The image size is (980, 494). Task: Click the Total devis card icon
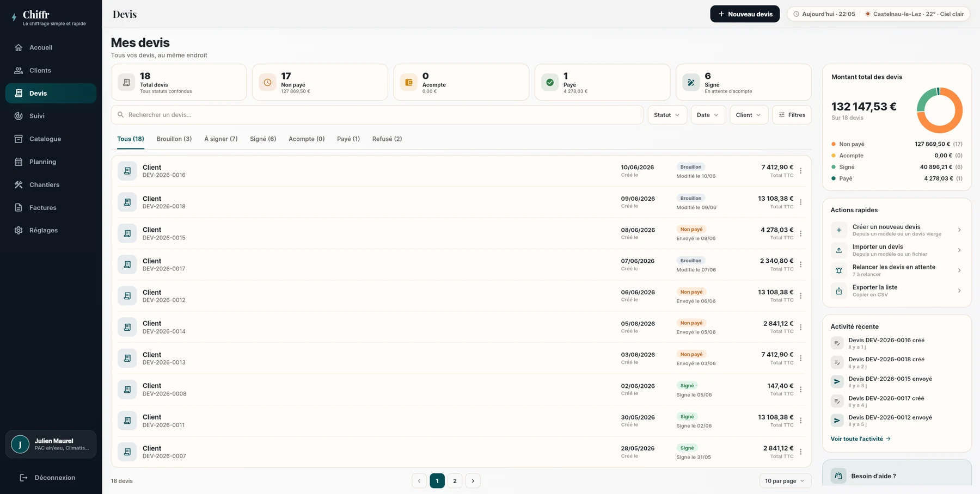[126, 82]
